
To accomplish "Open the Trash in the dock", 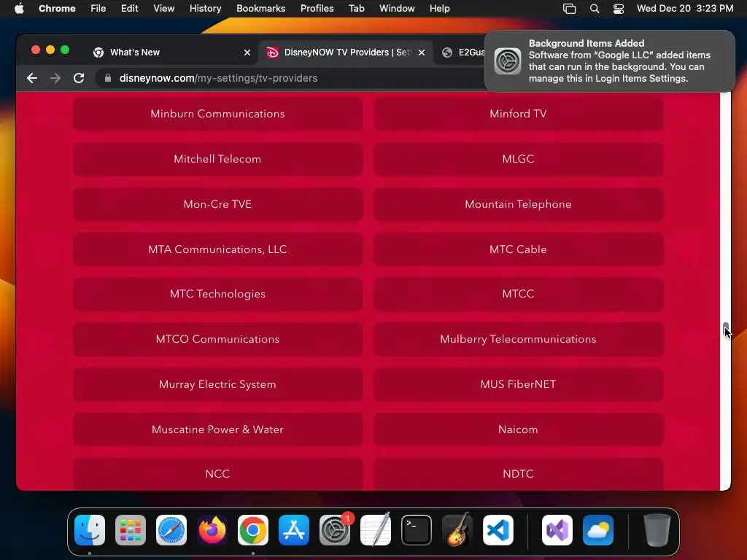I will (657, 530).
